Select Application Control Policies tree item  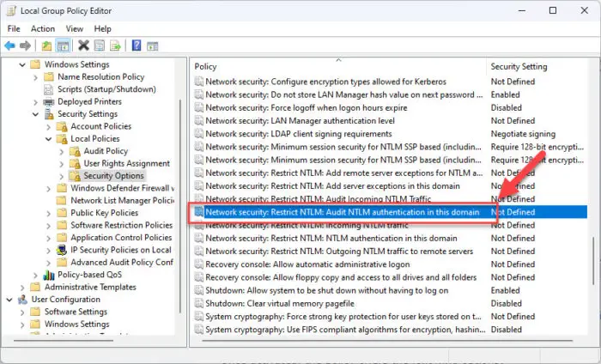tap(121, 238)
